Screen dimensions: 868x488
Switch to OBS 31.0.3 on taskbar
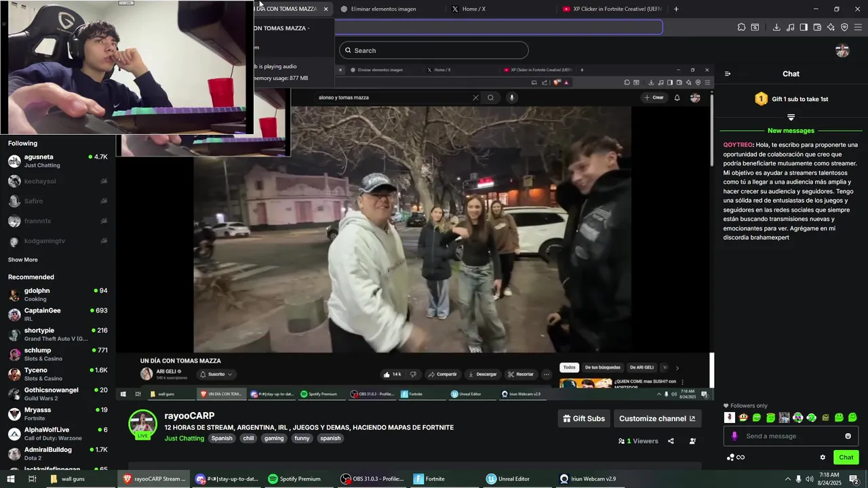[x=373, y=479]
